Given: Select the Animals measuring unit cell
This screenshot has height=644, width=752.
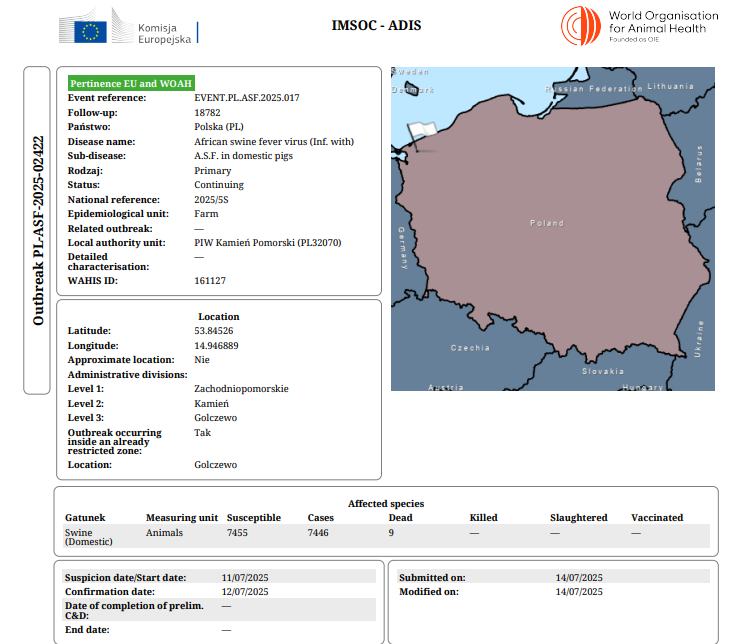Looking at the screenshot, I should tap(164, 533).
